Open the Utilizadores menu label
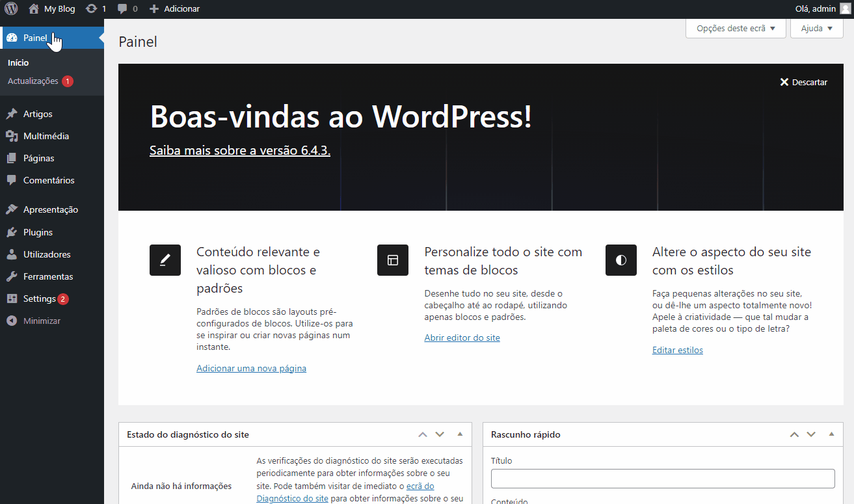The width and height of the screenshot is (854, 504). (x=47, y=254)
